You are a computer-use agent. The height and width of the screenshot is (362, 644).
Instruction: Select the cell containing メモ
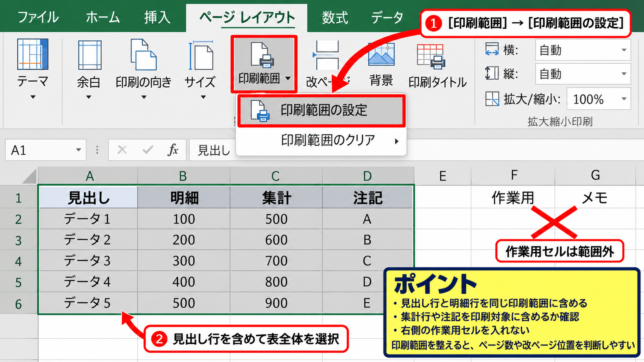click(595, 198)
